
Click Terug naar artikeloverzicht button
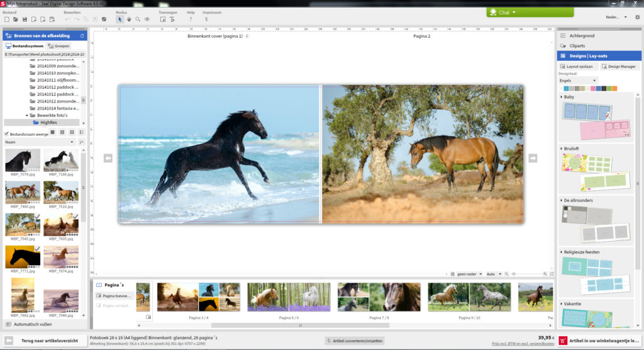click(x=44, y=340)
